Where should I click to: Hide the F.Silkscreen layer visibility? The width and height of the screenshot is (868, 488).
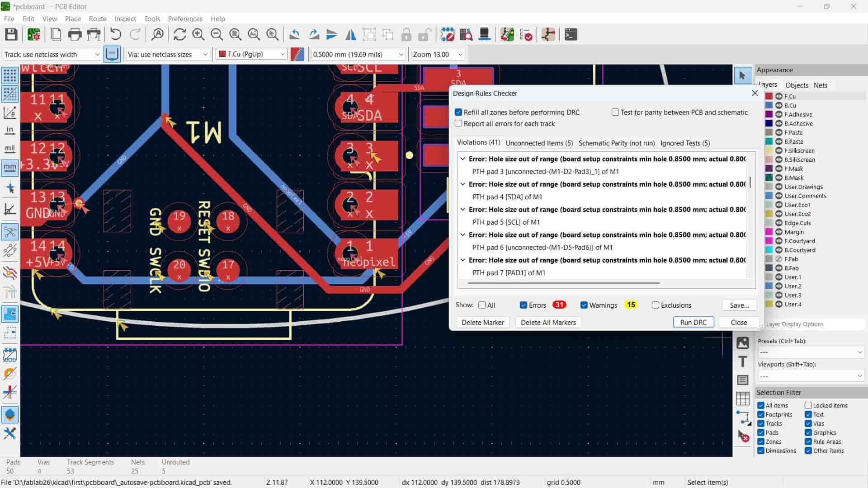pos(779,150)
